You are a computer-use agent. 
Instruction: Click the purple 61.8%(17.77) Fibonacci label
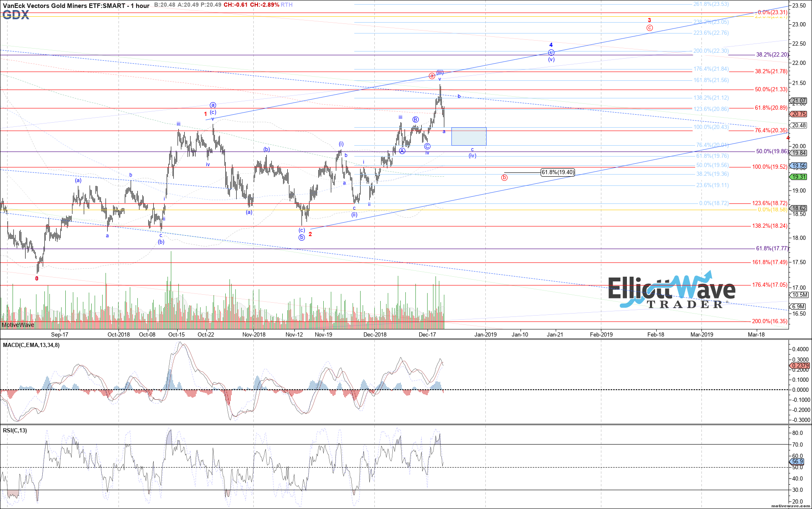tap(772, 249)
